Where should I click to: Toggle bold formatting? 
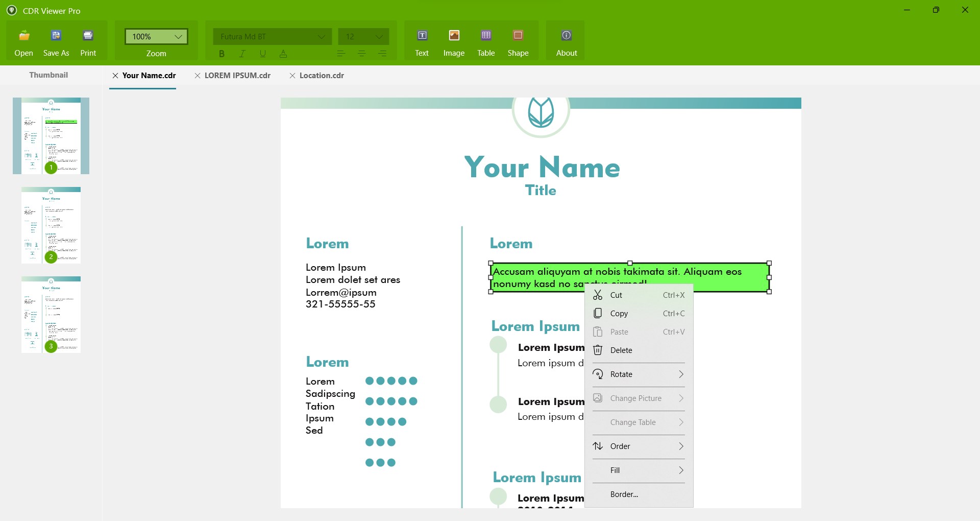click(x=222, y=53)
